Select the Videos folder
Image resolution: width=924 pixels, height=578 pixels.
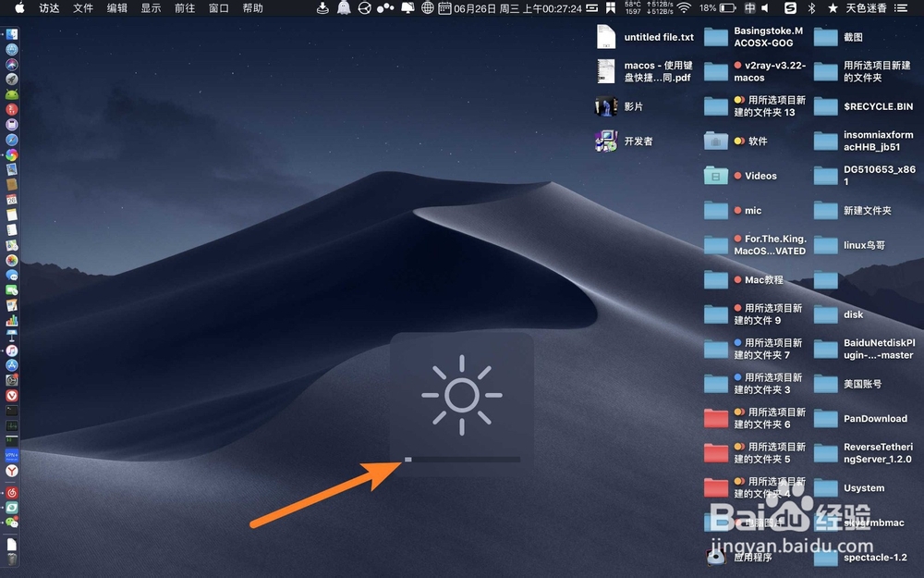[716, 176]
